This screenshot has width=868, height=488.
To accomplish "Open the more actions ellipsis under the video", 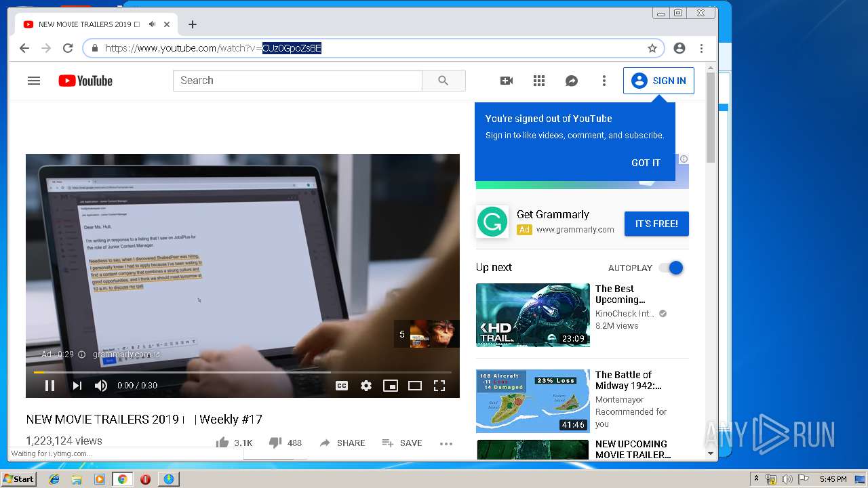I will tap(446, 444).
